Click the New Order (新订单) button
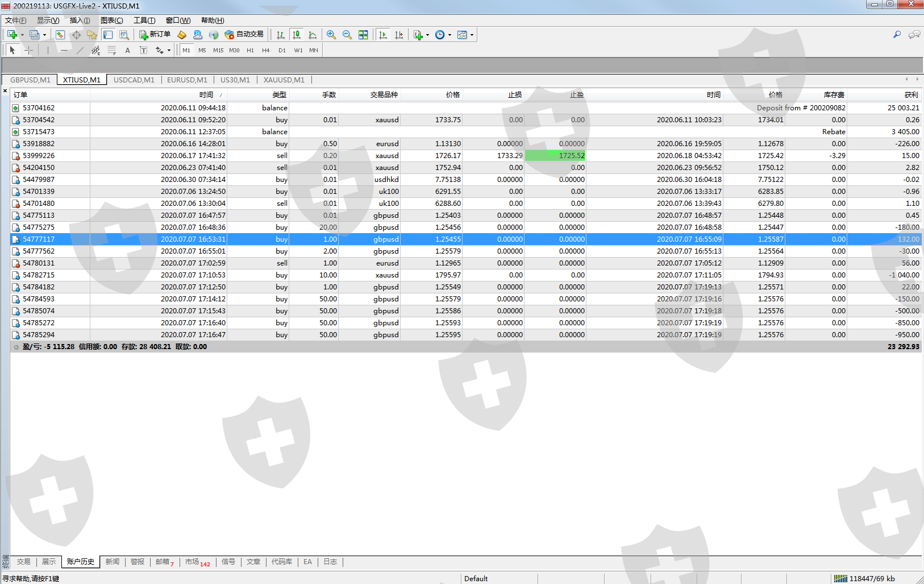The image size is (924, 584). click(155, 35)
